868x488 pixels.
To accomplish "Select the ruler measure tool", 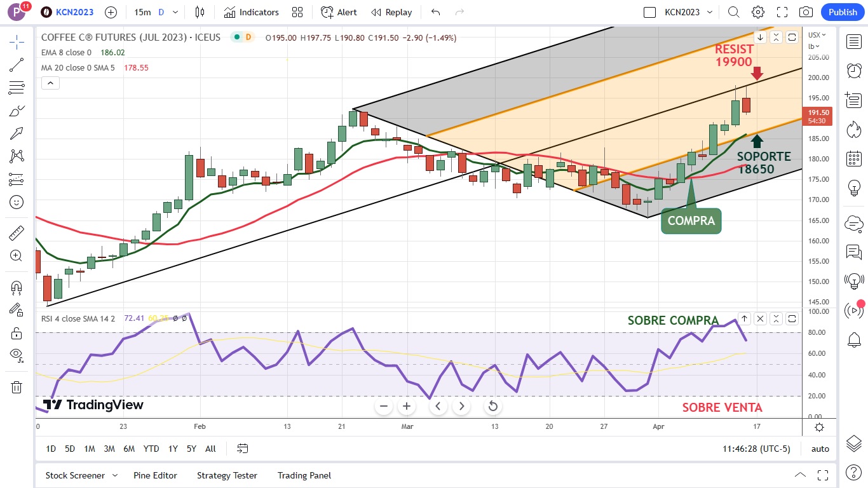I will pyautogui.click(x=17, y=233).
